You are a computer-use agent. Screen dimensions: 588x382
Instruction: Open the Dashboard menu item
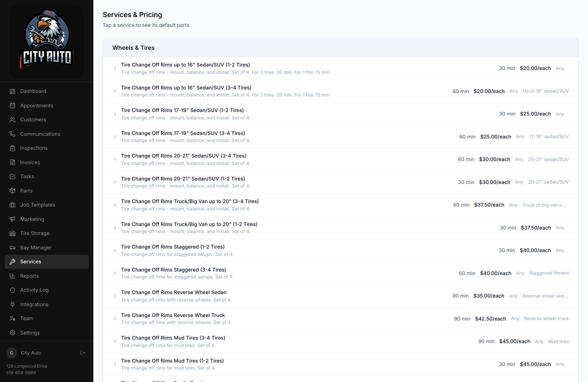tap(46, 91)
